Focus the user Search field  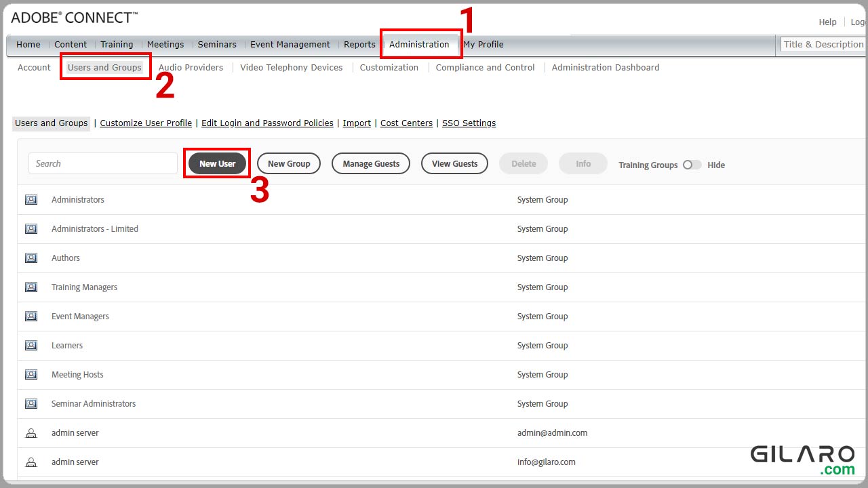(103, 163)
